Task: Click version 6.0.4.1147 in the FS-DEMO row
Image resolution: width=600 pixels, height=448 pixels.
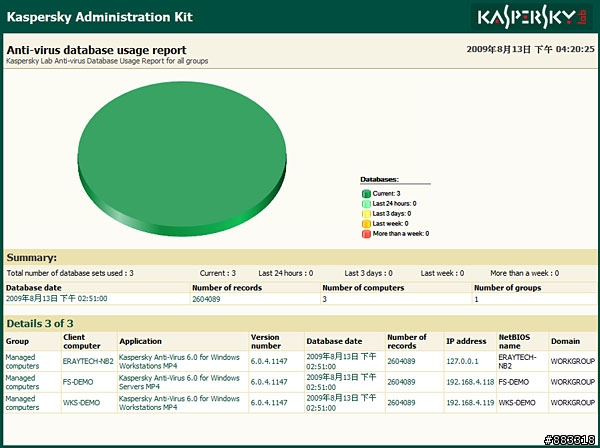Action: [269, 382]
